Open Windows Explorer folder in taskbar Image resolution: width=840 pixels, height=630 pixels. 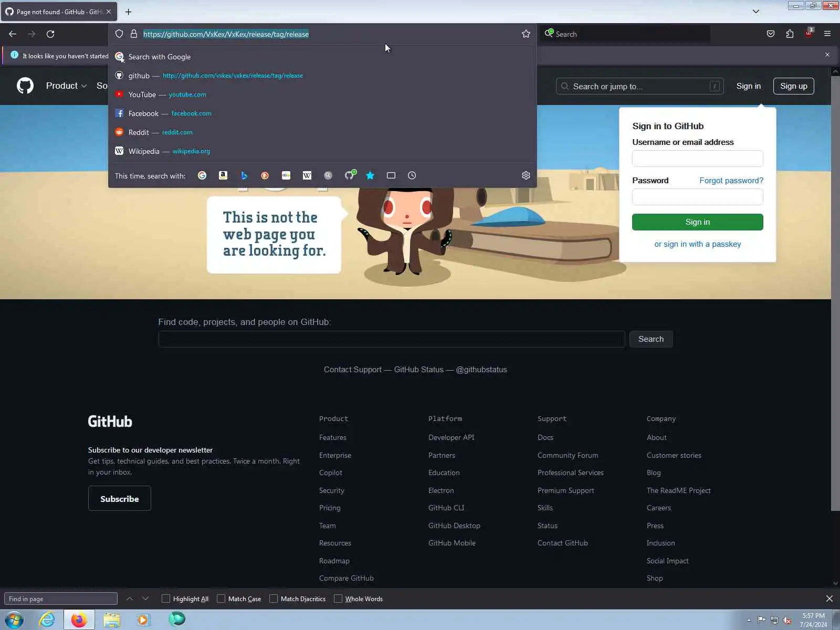tap(111, 619)
